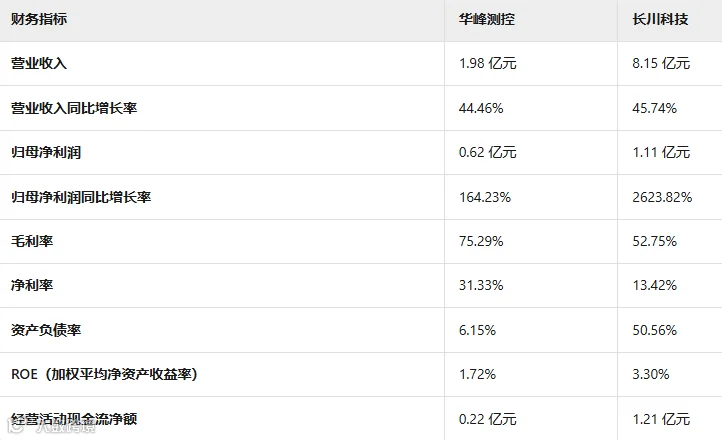Select the 2623.82% net profit growth cell
Viewport: 722px width, 440px height.
point(662,197)
